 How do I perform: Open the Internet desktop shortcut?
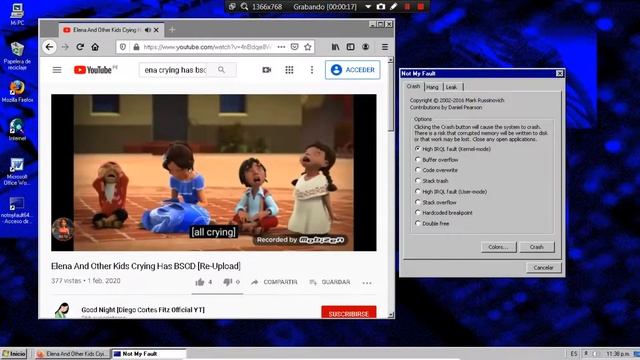(17, 129)
